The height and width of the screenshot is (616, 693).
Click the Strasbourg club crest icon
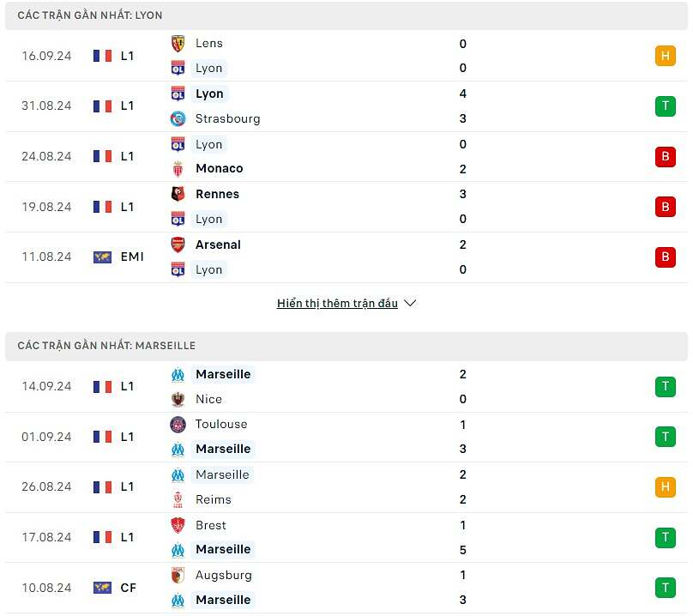tap(178, 118)
